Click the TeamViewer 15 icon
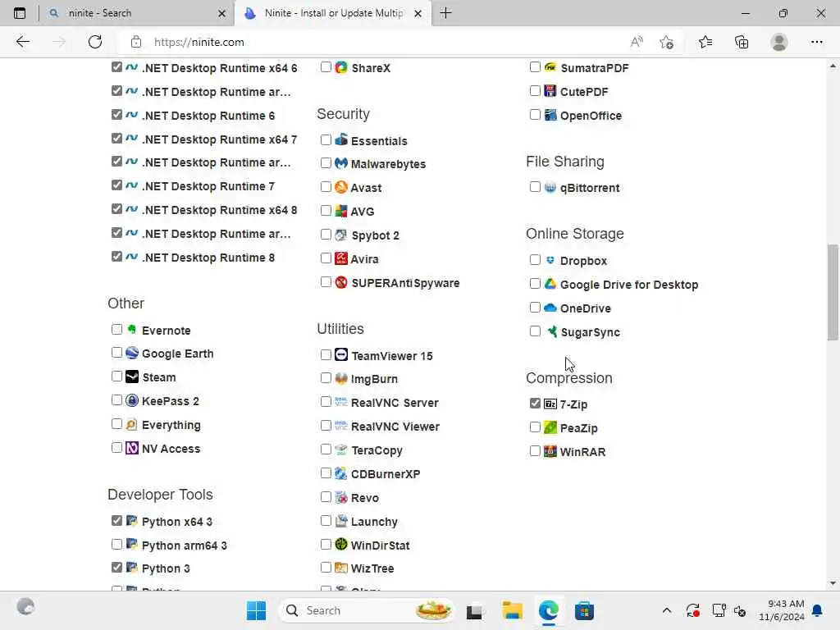This screenshot has height=630, width=840. (341, 354)
